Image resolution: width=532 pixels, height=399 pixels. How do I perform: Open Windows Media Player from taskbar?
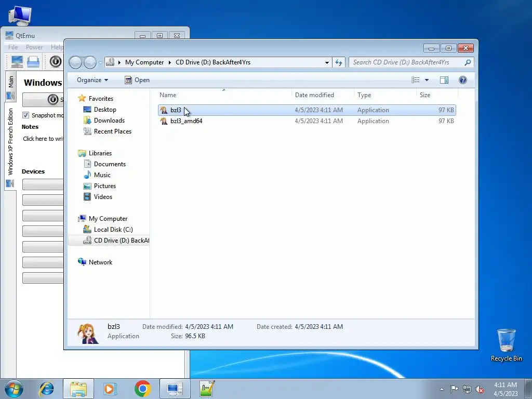110,389
